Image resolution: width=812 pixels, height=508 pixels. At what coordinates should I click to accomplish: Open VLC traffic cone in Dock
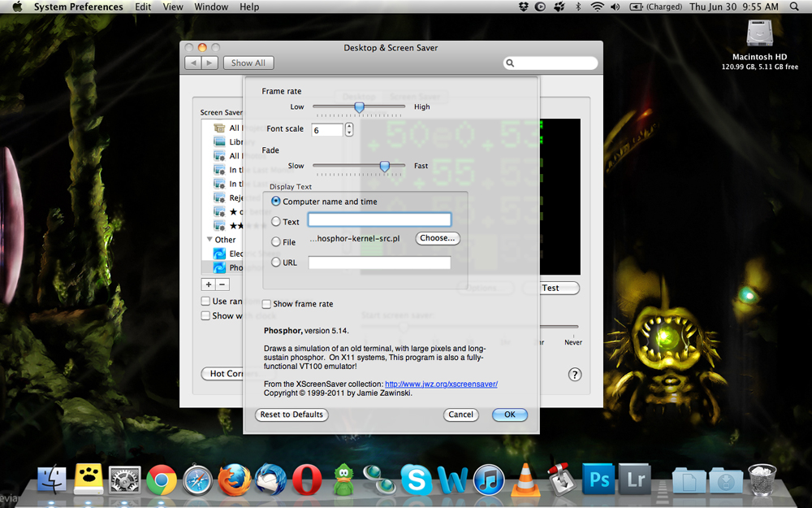tap(525, 480)
